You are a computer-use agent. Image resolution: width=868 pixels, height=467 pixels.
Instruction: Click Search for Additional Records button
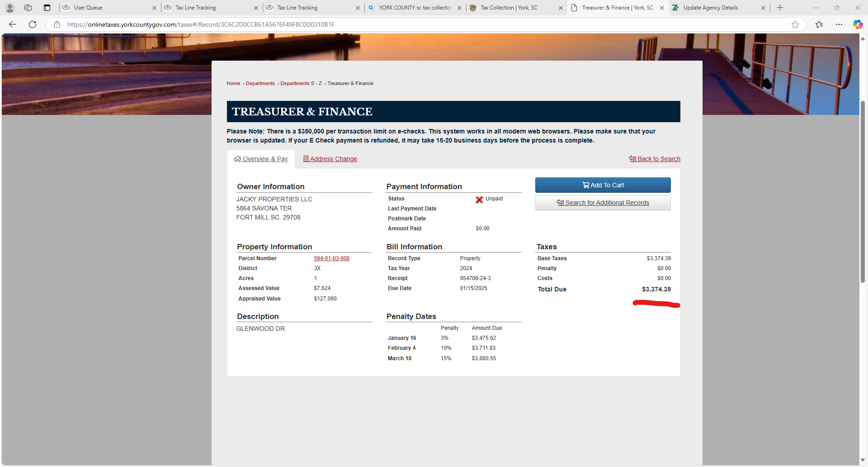603,203
